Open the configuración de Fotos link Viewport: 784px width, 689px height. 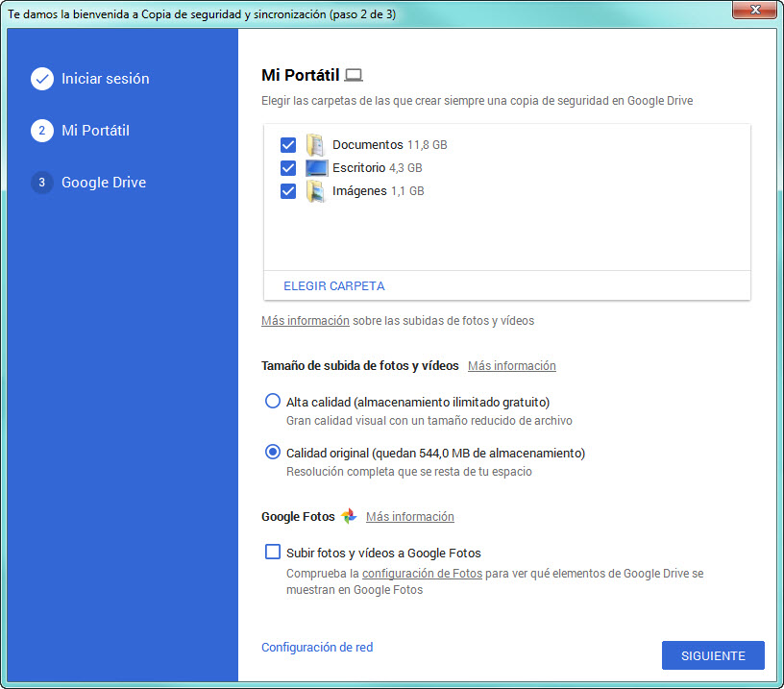point(422,574)
